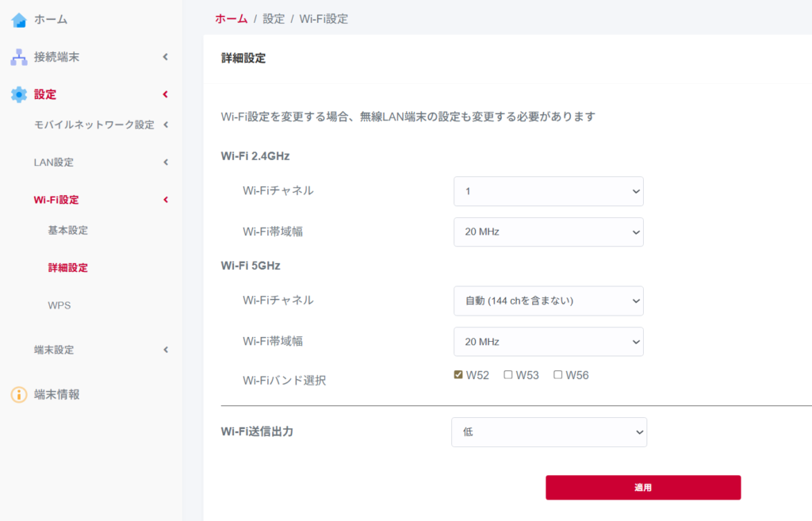Open the 5GHz Wi-Fi channel dropdown
The width and height of the screenshot is (812, 521).
click(548, 301)
